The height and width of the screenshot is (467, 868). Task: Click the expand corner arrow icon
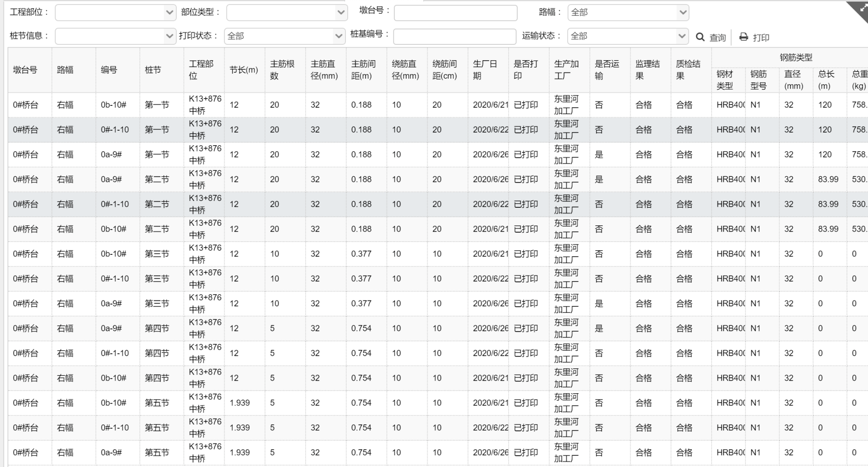859,9
